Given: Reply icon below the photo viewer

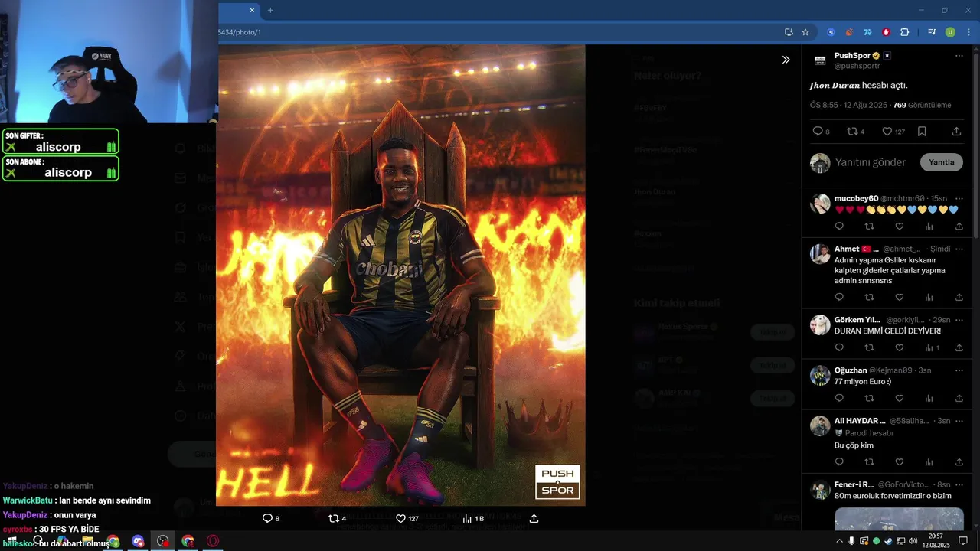Looking at the screenshot, I should [x=267, y=518].
